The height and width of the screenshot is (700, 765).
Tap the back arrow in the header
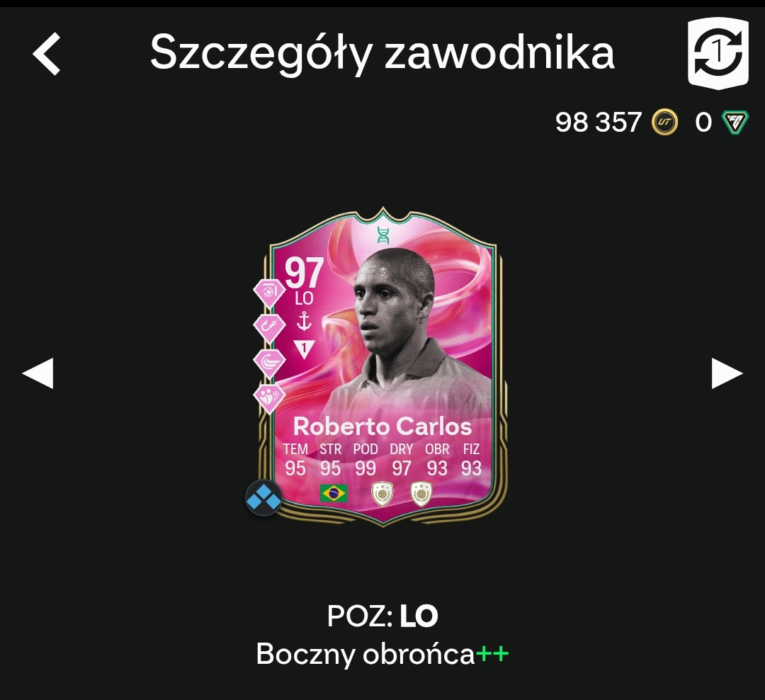[x=46, y=54]
